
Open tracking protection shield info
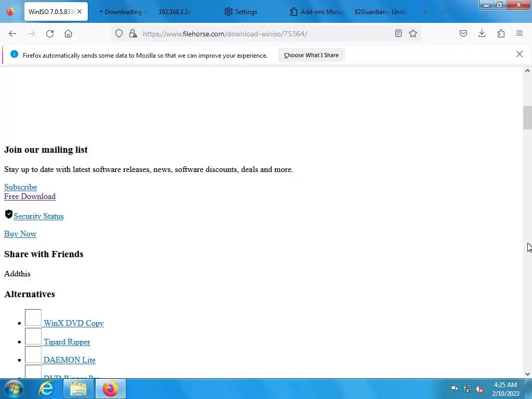pyautogui.click(x=119, y=34)
